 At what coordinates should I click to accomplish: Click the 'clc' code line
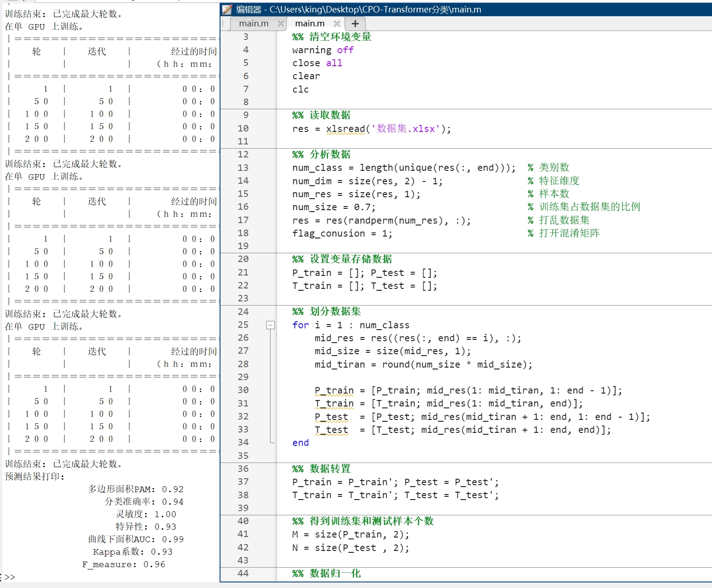coord(301,89)
